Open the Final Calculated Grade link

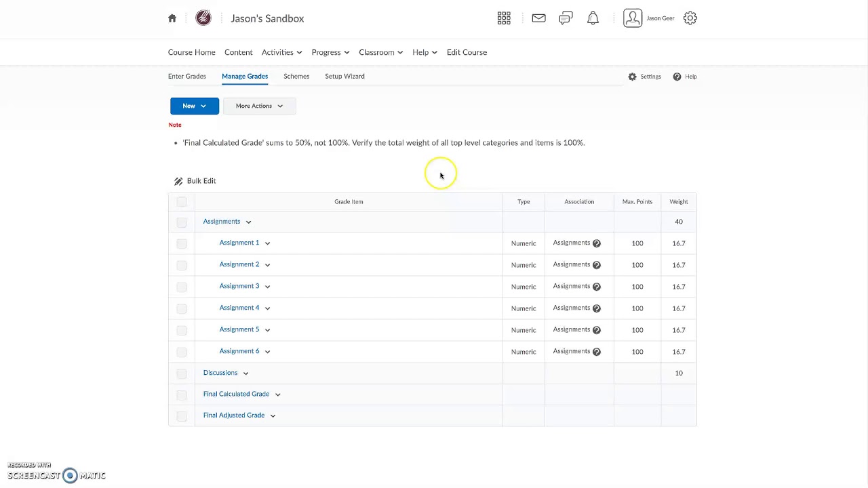click(236, 394)
